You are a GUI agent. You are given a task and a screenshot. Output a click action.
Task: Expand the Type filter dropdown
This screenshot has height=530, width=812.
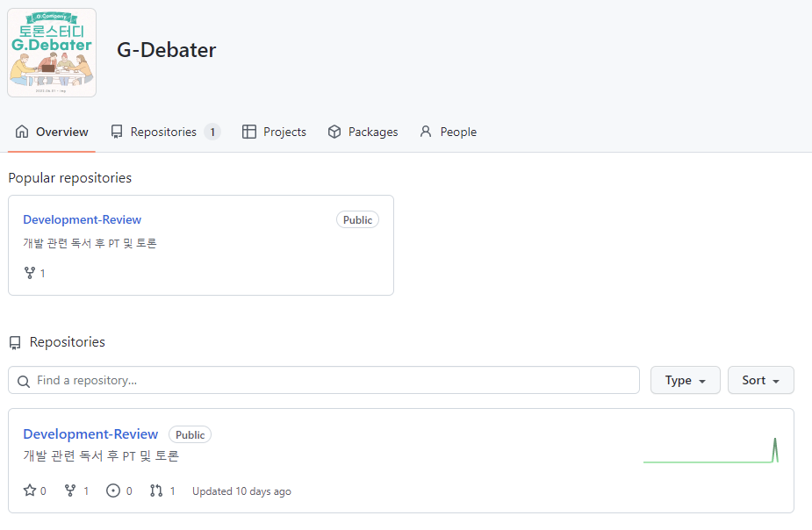pyautogui.click(x=685, y=381)
